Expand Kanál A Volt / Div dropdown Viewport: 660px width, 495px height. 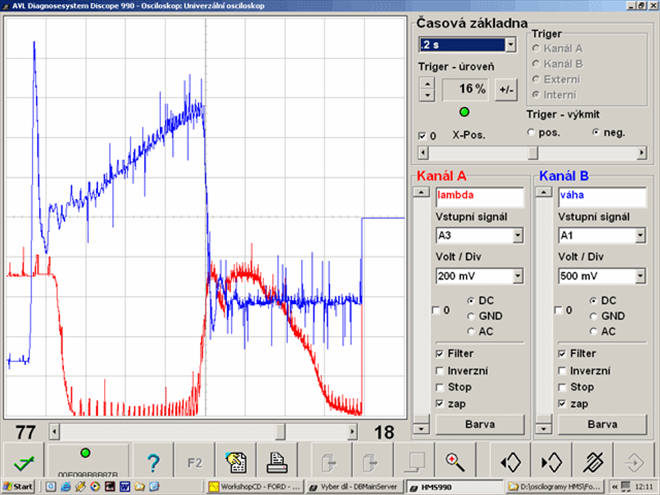click(517, 276)
